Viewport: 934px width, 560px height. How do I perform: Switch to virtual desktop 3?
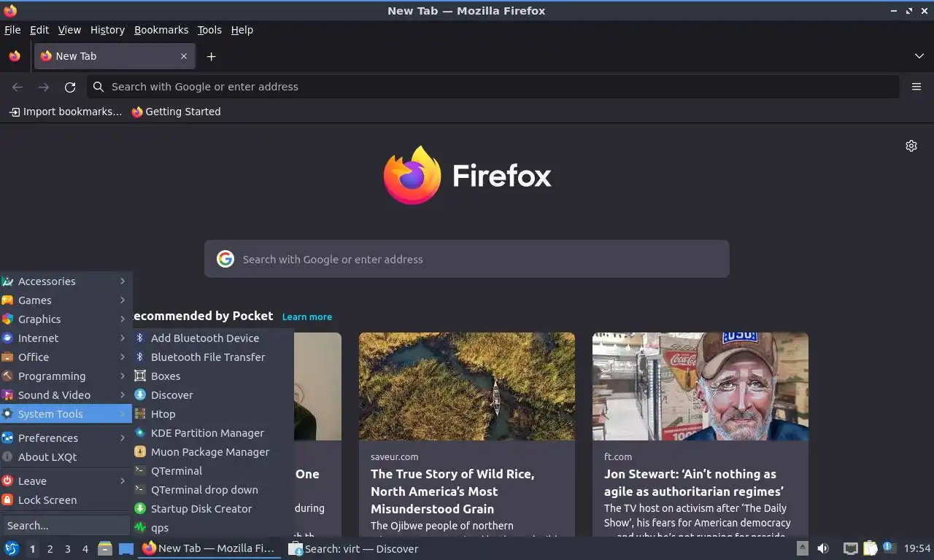click(x=68, y=549)
